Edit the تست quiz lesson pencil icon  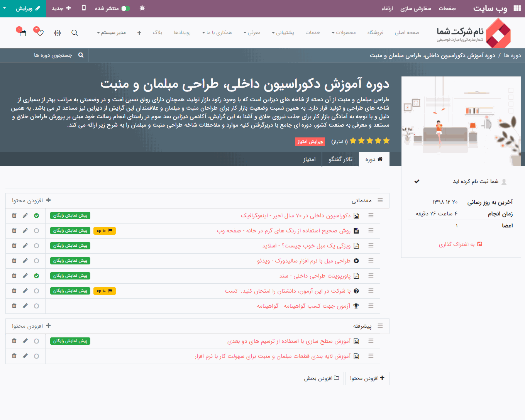pyautogui.click(x=25, y=291)
